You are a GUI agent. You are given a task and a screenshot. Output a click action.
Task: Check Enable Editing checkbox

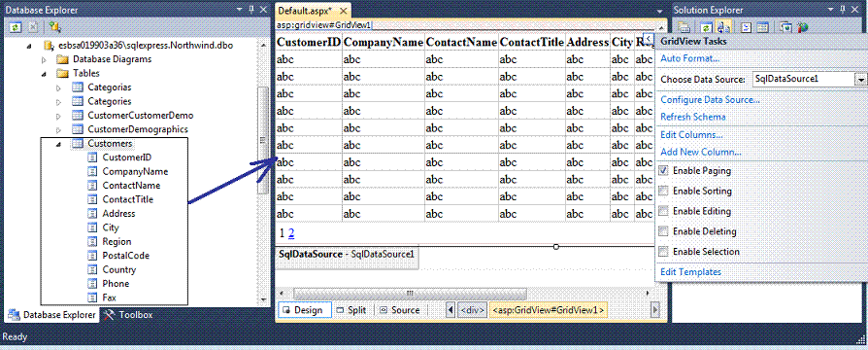coord(663,211)
